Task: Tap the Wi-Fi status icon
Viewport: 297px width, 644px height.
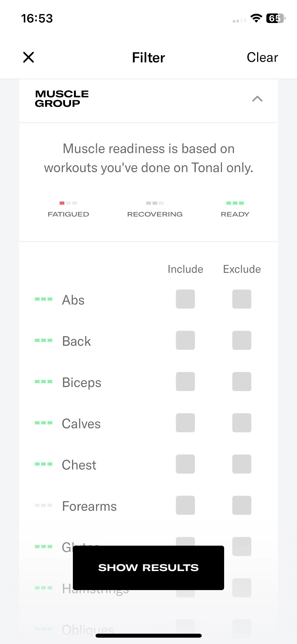Action: coord(256,18)
